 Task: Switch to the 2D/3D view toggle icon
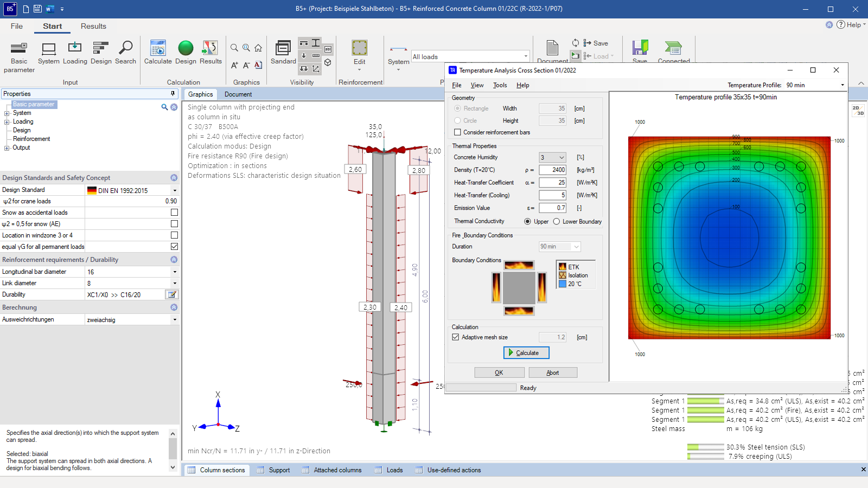[x=858, y=110]
